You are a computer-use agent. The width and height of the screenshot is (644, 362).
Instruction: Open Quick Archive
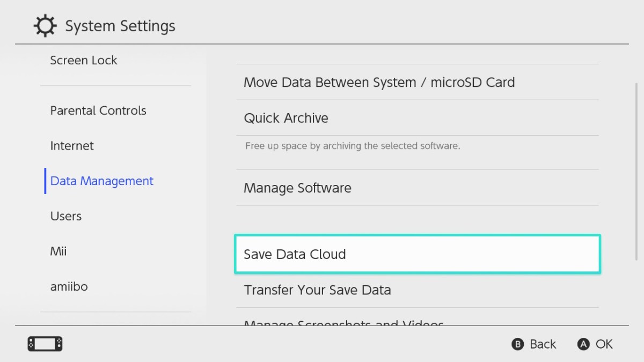(286, 118)
